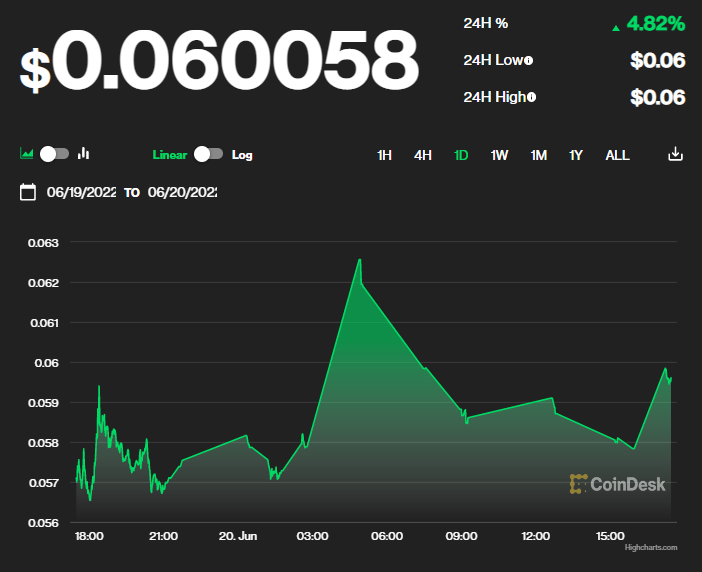Image resolution: width=702 pixels, height=572 pixels.
Task: Click the info icon beside 24H High
Action: (x=531, y=97)
